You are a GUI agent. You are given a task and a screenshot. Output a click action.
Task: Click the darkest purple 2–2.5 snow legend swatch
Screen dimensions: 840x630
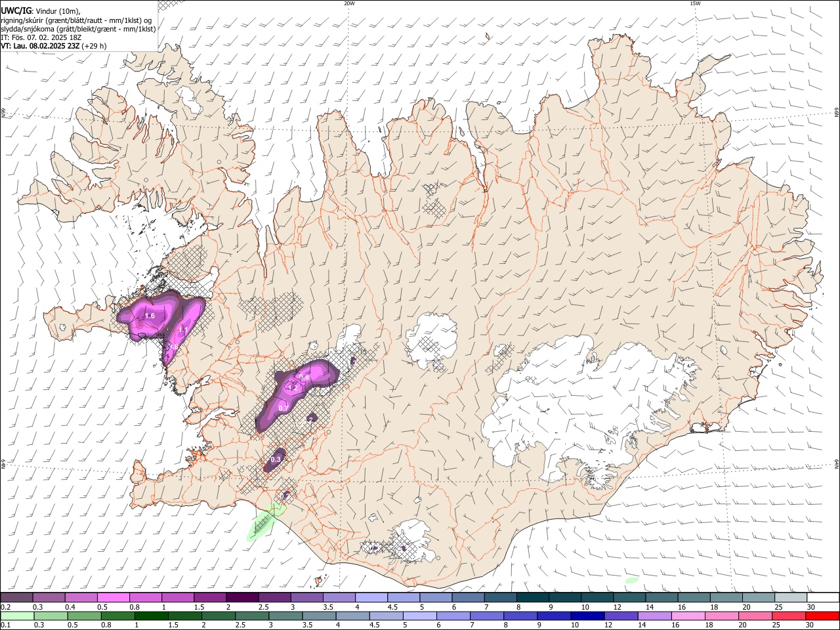(x=242, y=598)
